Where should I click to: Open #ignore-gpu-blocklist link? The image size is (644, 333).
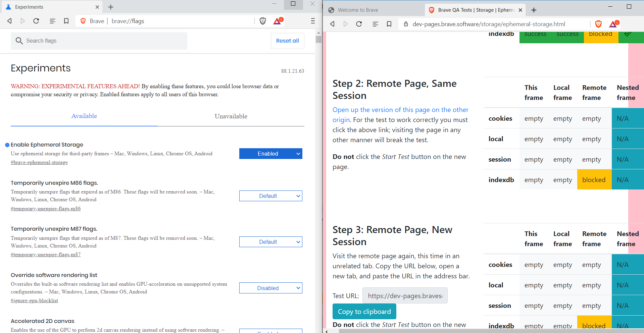[x=34, y=300]
